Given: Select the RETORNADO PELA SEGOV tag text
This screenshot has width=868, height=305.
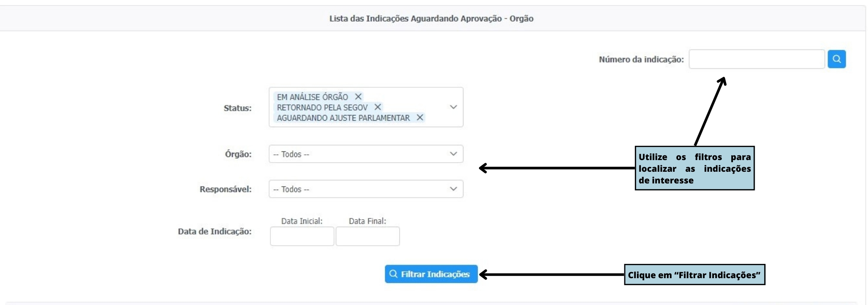Looking at the screenshot, I should point(322,107).
